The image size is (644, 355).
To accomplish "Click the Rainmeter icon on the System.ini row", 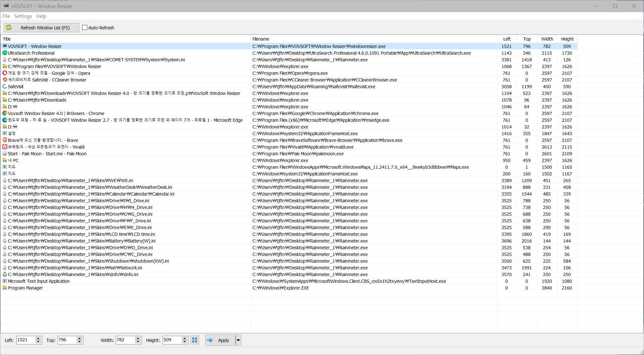I will pos(5,59).
